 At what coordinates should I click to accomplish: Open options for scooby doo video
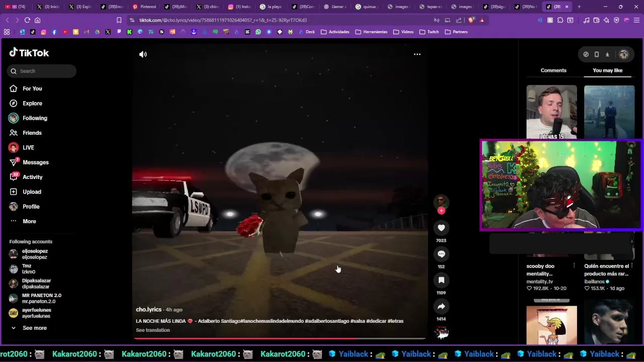[x=574, y=265]
